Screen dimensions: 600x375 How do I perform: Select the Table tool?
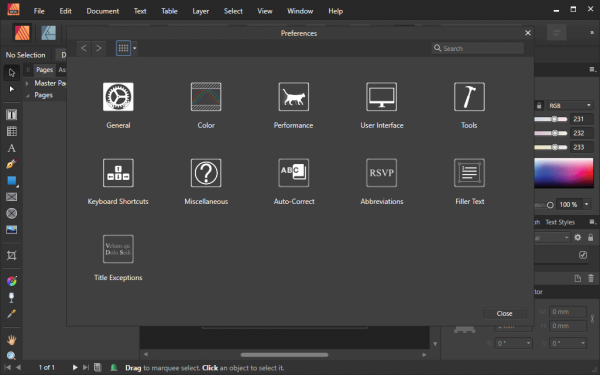[x=11, y=131]
